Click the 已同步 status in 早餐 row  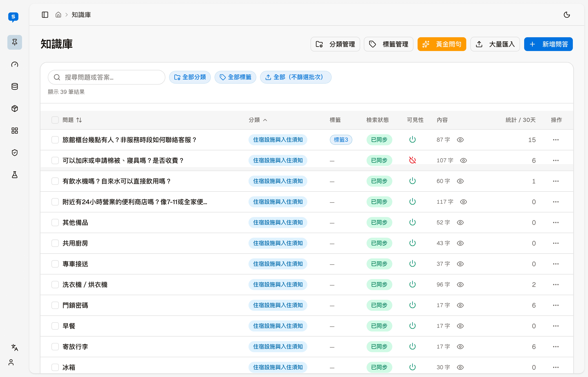379,326
